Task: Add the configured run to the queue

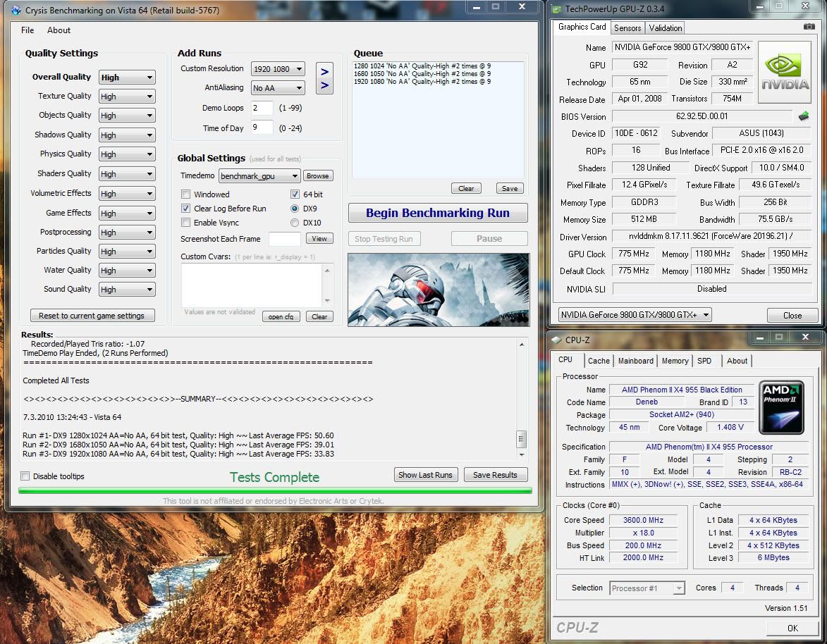Action: tap(324, 78)
